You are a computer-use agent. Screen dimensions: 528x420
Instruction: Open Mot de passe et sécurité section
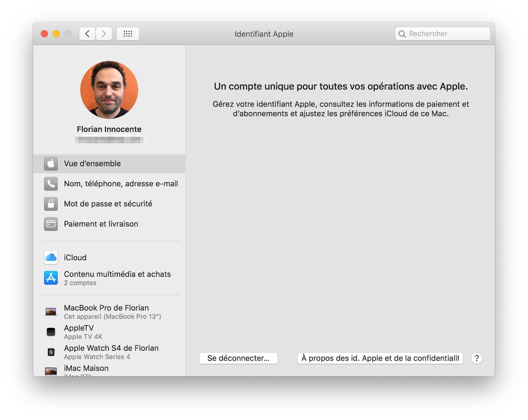(108, 204)
